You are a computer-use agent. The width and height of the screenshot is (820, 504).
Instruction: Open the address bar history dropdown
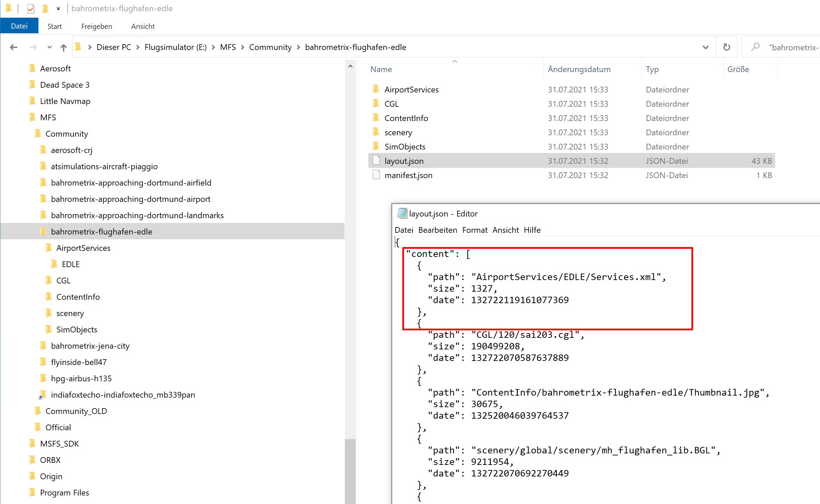(x=705, y=47)
